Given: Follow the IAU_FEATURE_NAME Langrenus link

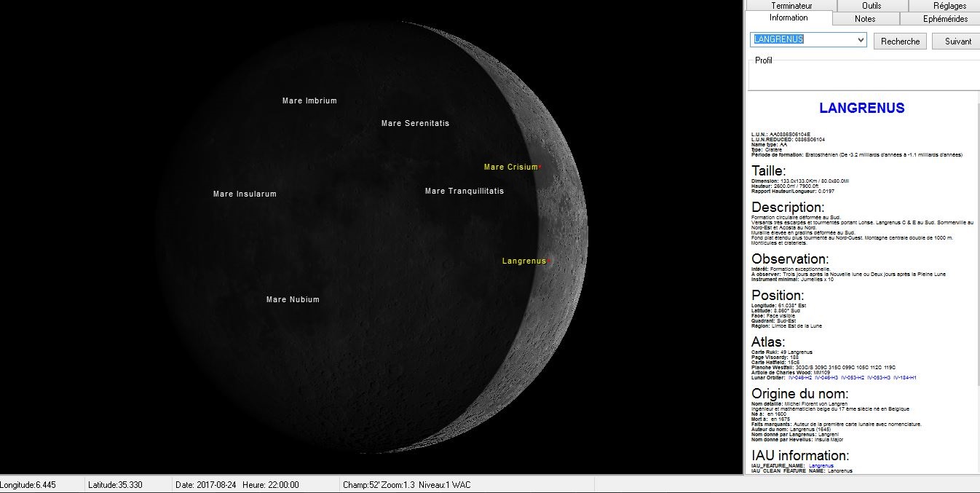Looking at the screenshot, I should (x=821, y=465).
